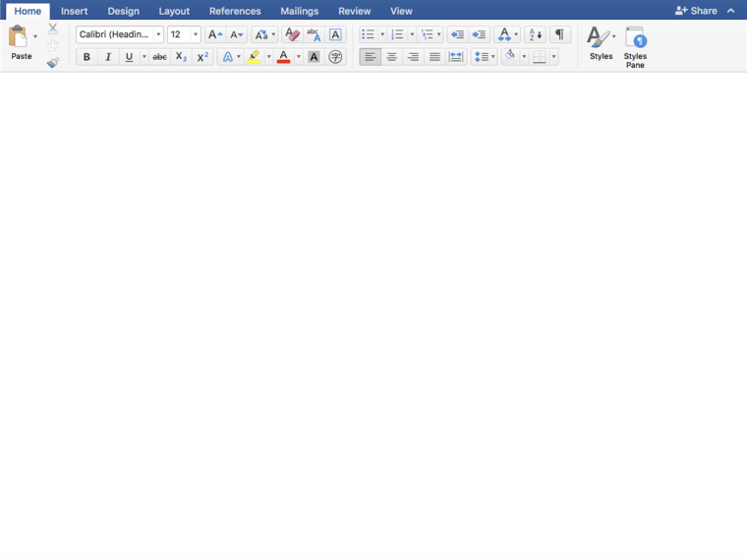The height and width of the screenshot is (560, 747).
Task: Apply subscript formatting
Action: (x=181, y=57)
